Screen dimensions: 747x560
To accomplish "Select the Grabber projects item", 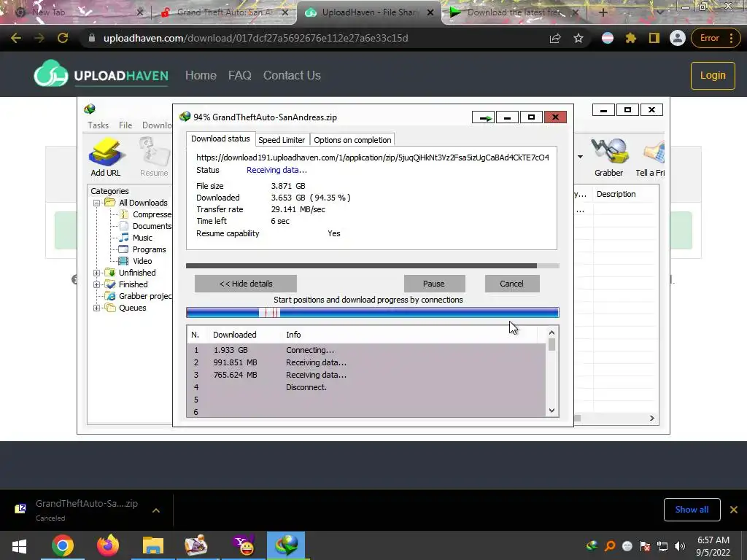I will coord(145,296).
